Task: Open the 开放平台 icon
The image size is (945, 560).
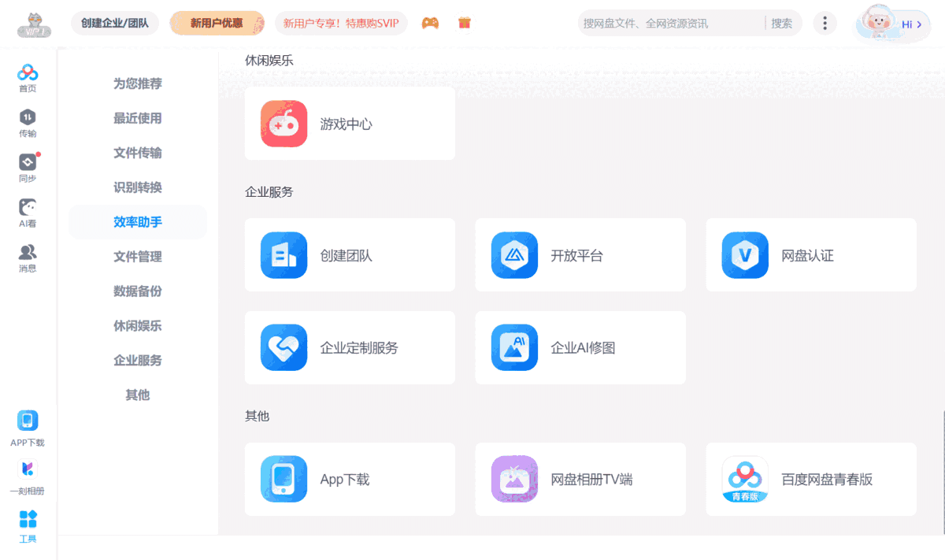Action: tap(514, 254)
